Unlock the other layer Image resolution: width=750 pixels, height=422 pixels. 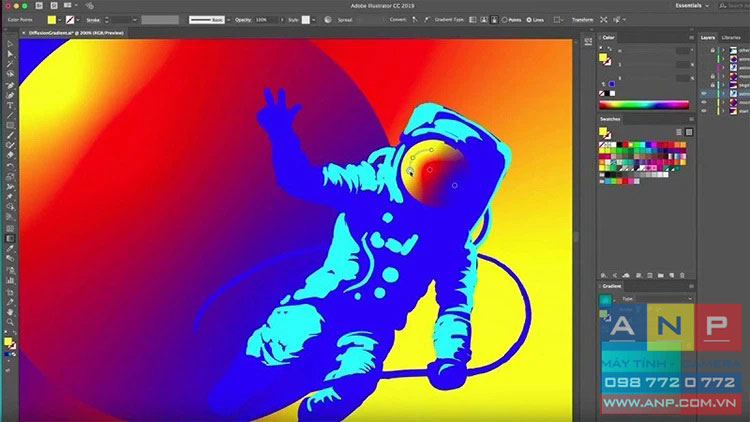tap(713, 50)
